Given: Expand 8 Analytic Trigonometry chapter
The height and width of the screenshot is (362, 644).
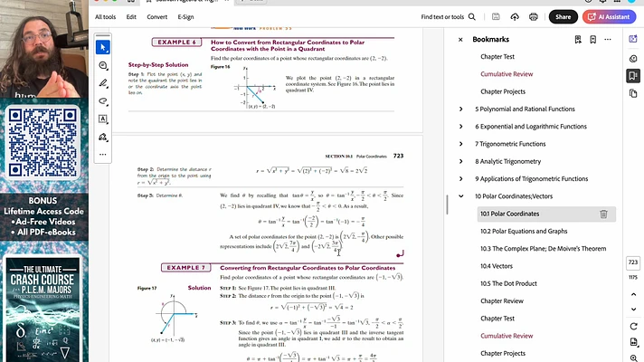Looking at the screenshot, I should tap(460, 161).
